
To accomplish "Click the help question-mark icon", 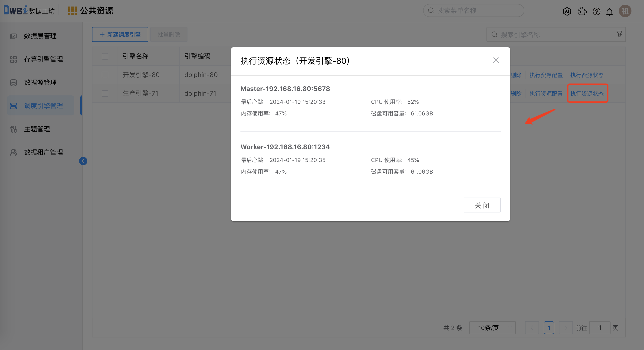I will pos(597,11).
